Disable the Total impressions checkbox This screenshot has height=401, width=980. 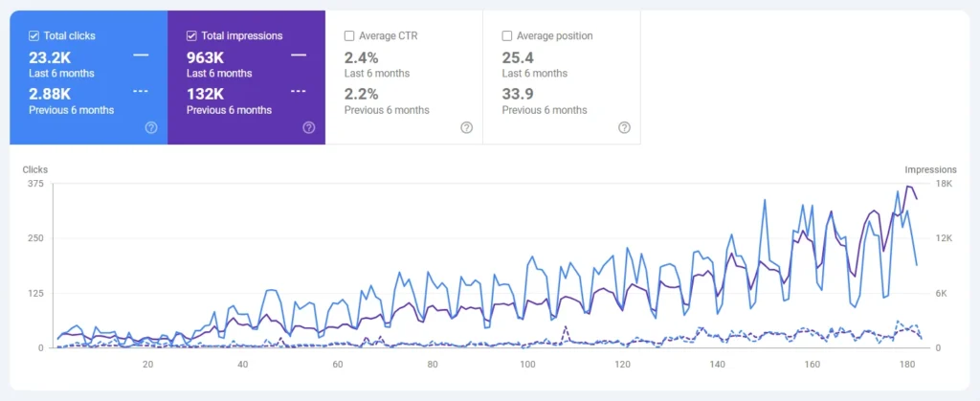click(192, 36)
